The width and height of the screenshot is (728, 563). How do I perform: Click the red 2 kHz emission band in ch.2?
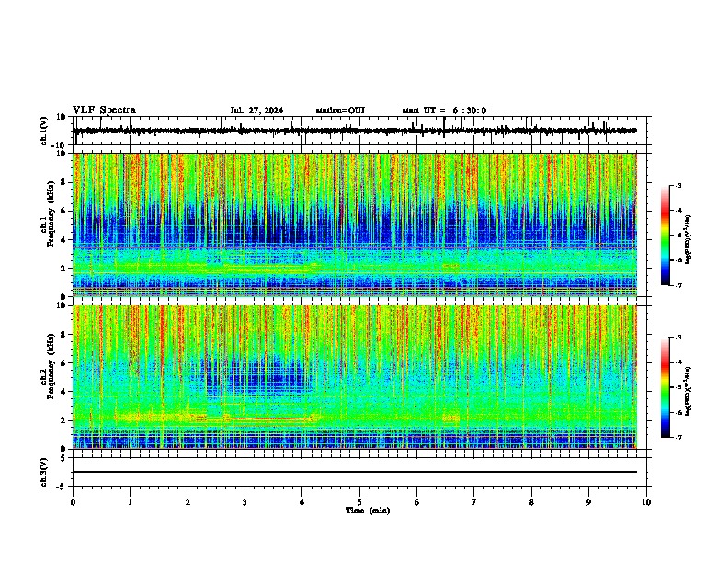click(x=269, y=419)
